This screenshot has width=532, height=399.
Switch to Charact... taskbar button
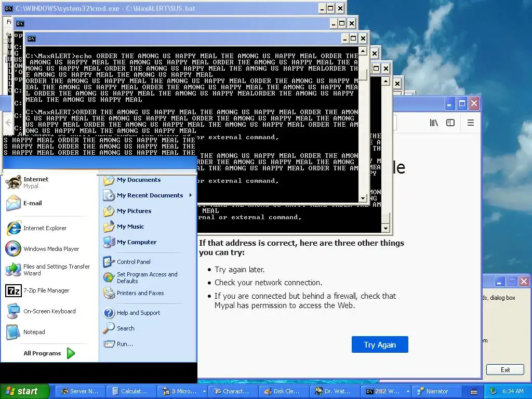[x=233, y=391]
